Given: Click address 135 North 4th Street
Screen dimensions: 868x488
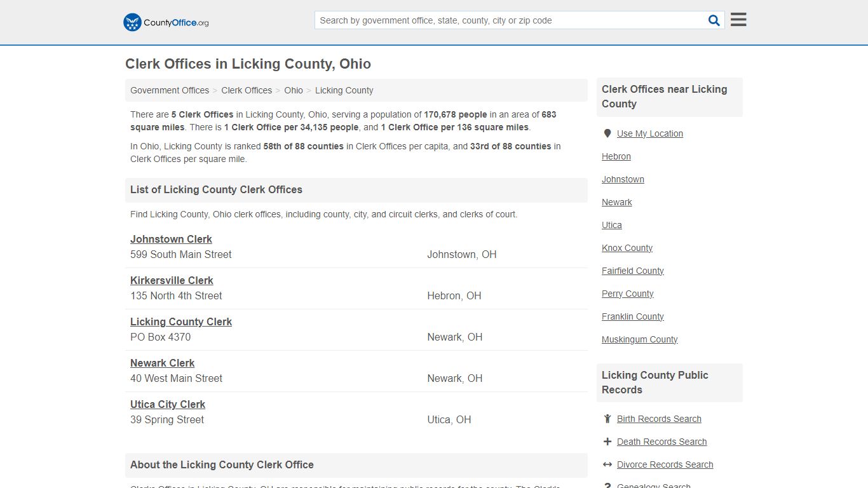Looking at the screenshot, I should [x=176, y=295].
